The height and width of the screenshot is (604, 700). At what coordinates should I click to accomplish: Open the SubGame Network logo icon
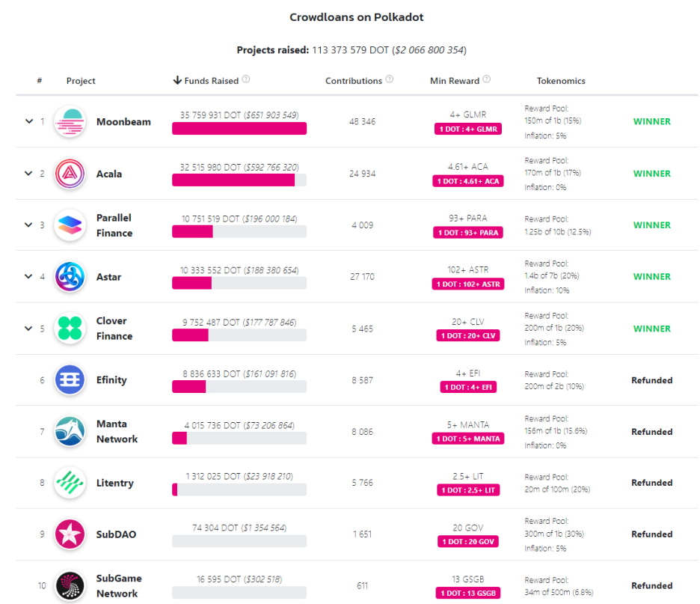click(70, 586)
